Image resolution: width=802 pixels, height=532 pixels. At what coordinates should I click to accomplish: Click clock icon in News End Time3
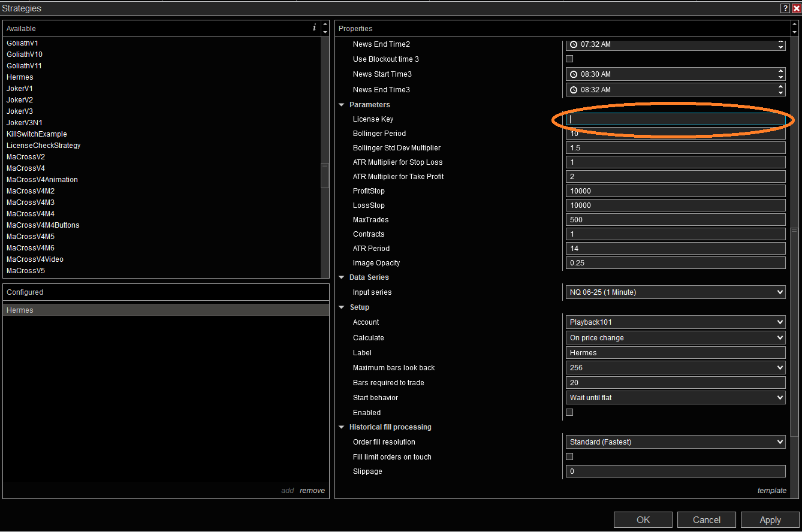pos(574,90)
